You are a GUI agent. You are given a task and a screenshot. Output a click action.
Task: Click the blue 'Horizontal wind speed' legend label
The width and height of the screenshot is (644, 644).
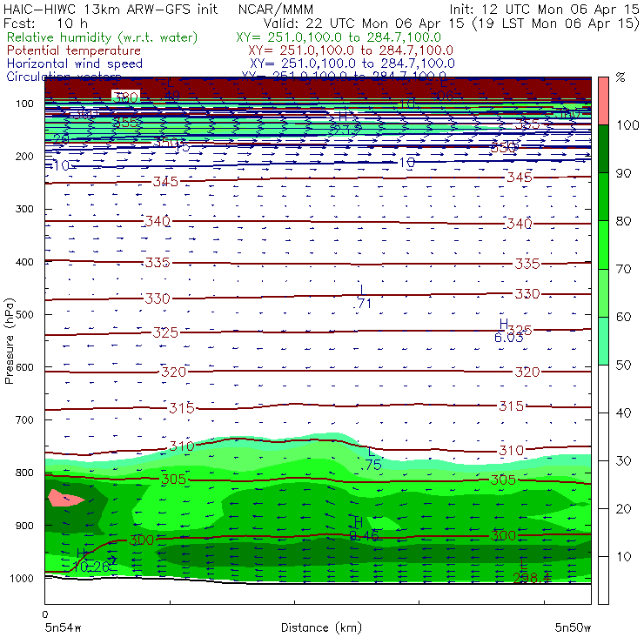(74, 64)
